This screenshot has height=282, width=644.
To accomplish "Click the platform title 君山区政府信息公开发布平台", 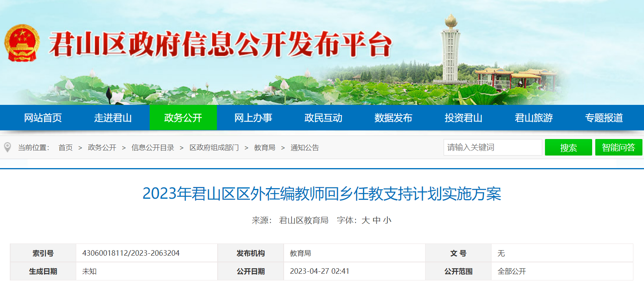I will (220, 44).
